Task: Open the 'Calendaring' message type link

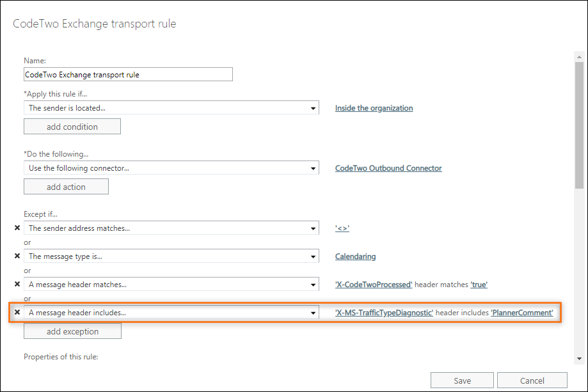Action: pos(355,256)
